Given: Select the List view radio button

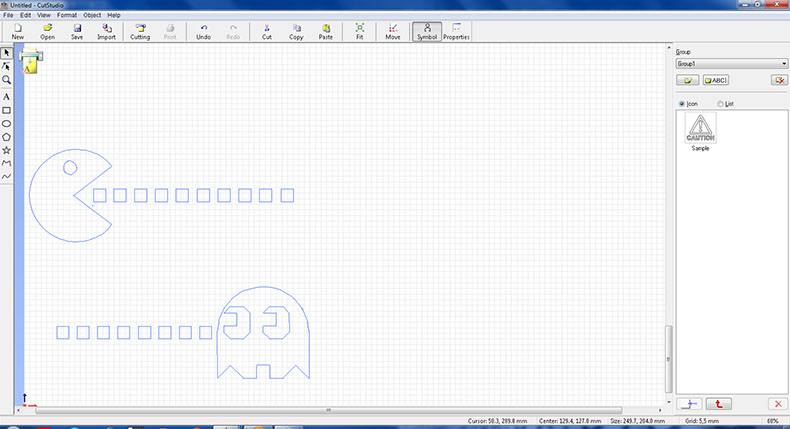Looking at the screenshot, I should 720,104.
